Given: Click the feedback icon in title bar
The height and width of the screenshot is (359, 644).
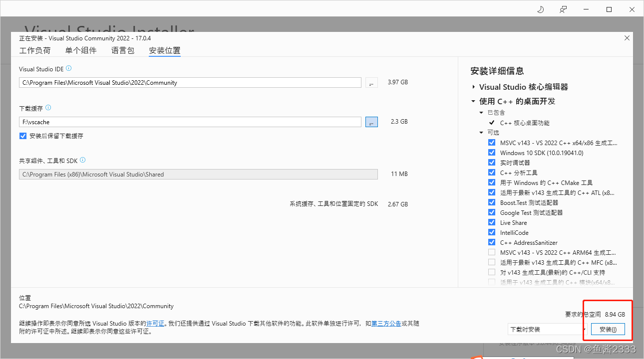Looking at the screenshot, I should click(563, 9).
